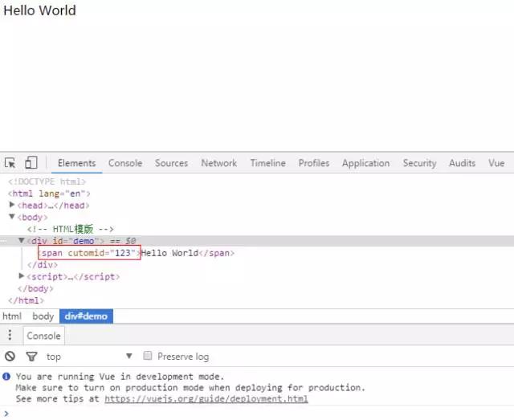The height and width of the screenshot is (420, 514).
Task: Open the console filter funnel icon
Action: (31, 357)
